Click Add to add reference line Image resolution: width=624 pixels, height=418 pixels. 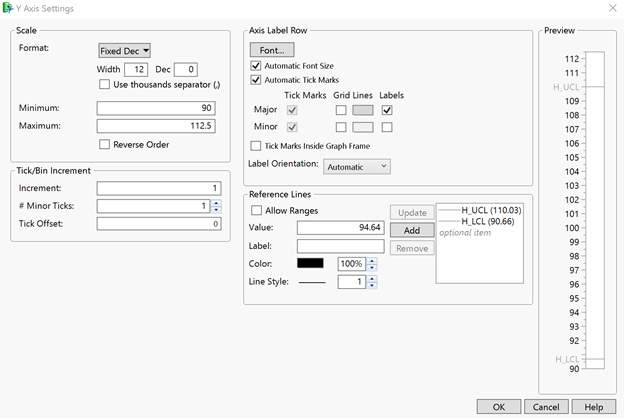tap(412, 230)
